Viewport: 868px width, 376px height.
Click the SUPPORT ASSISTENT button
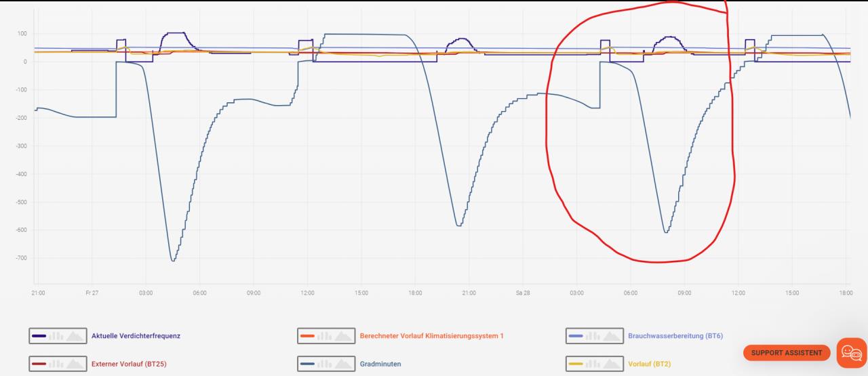tap(787, 352)
